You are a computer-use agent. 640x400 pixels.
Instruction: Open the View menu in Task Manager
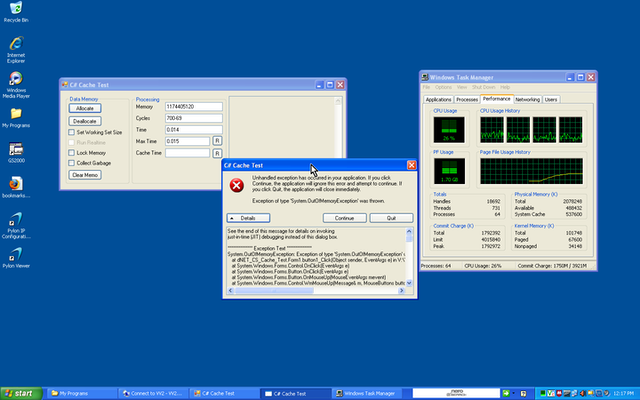[462, 87]
